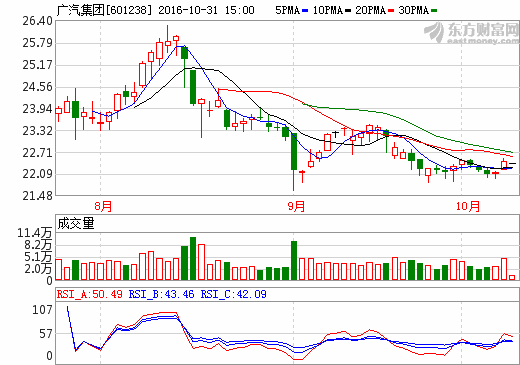Click the blue 5PMA legend swatch
This screenshot has width=520, height=365.
point(305,11)
